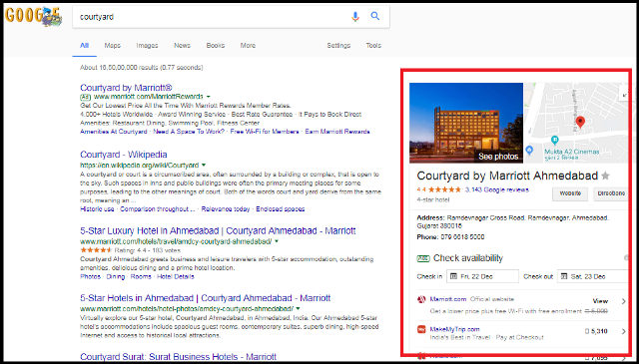Screen dimensions: 639x364
Task: Open Earn Marriott Rewards sitelink
Action: coord(337,132)
